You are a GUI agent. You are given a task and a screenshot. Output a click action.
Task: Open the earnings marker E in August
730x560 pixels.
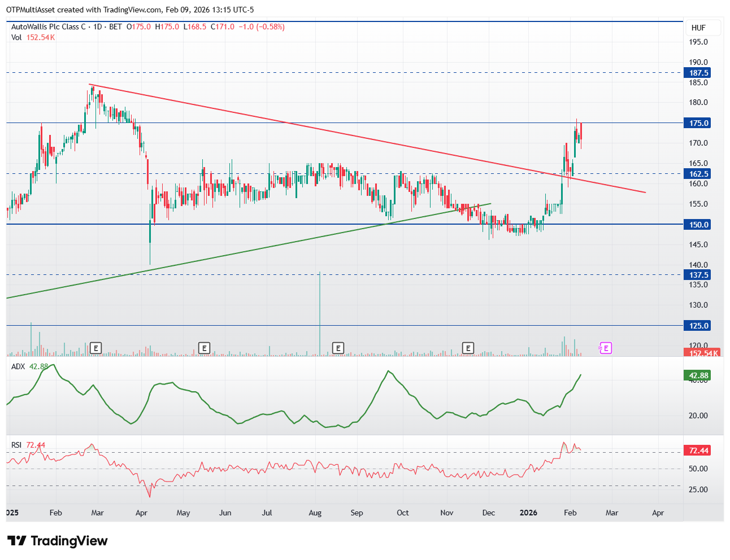click(x=338, y=348)
